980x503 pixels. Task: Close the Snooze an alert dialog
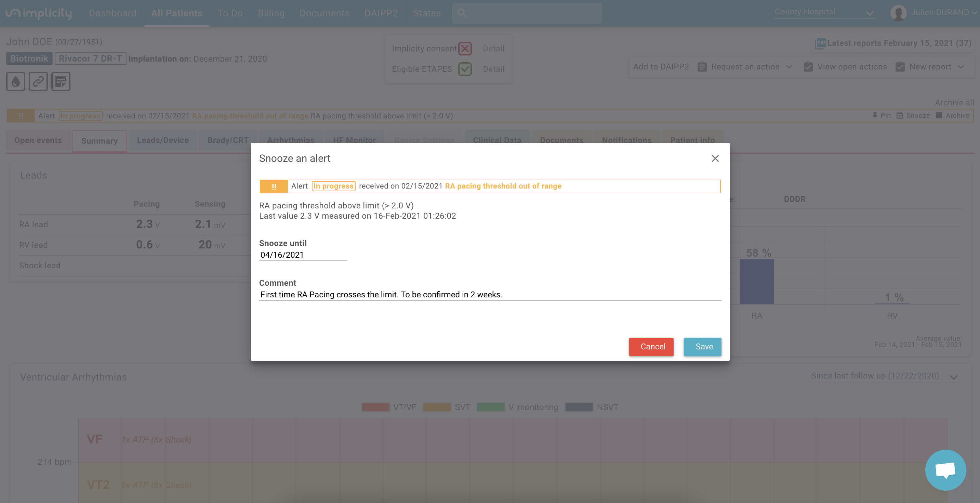715,158
